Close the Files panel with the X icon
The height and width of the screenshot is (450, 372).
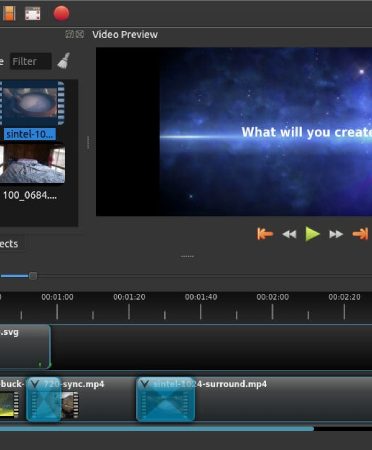[x=80, y=34]
